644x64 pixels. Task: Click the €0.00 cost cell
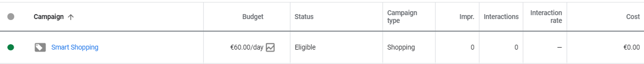point(631,47)
